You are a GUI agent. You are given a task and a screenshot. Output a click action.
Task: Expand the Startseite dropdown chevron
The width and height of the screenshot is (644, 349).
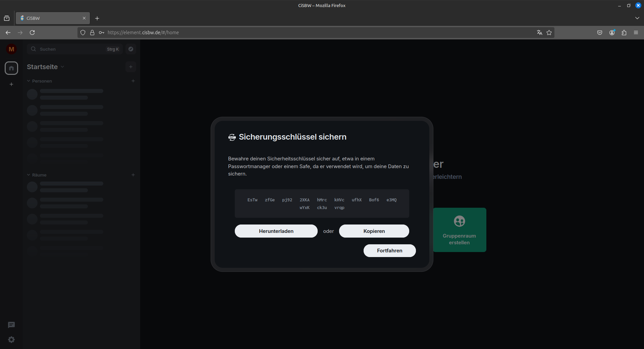tap(62, 67)
